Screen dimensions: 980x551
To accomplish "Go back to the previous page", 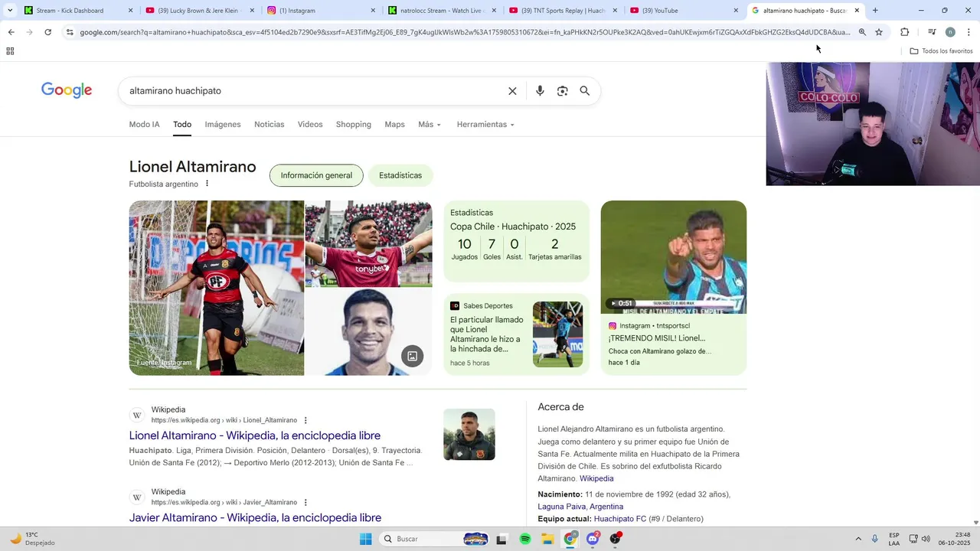I will (11, 32).
